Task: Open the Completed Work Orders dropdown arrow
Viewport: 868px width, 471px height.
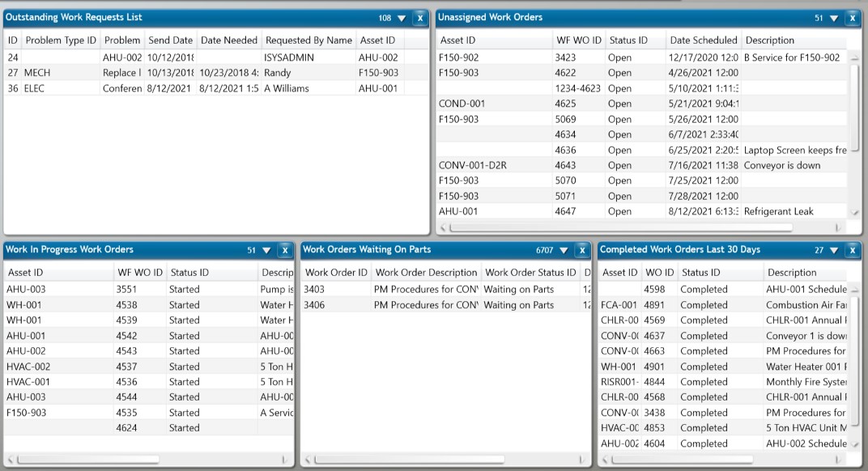Action: 834,251
